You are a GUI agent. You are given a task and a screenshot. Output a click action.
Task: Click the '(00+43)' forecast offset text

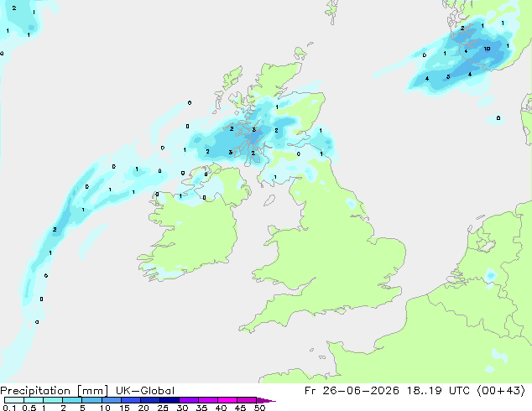pos(502,391)
